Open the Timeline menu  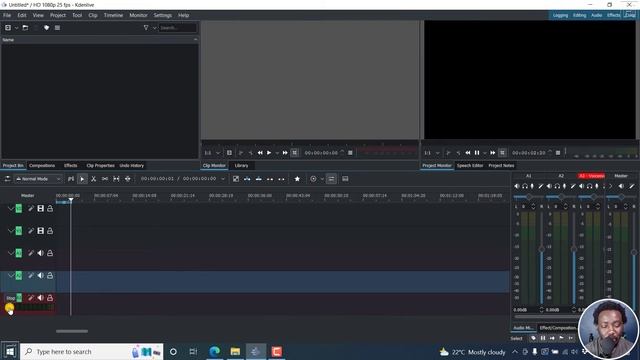point(113,15)
